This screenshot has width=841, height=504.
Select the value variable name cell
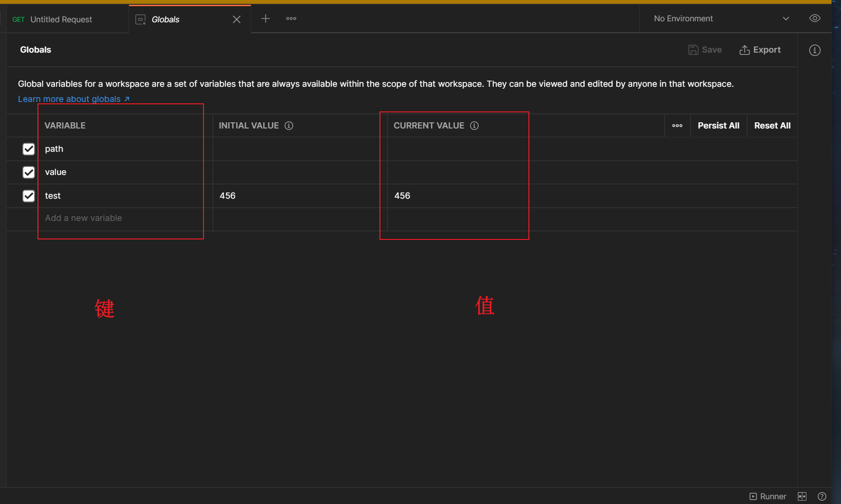click(125, 172)
